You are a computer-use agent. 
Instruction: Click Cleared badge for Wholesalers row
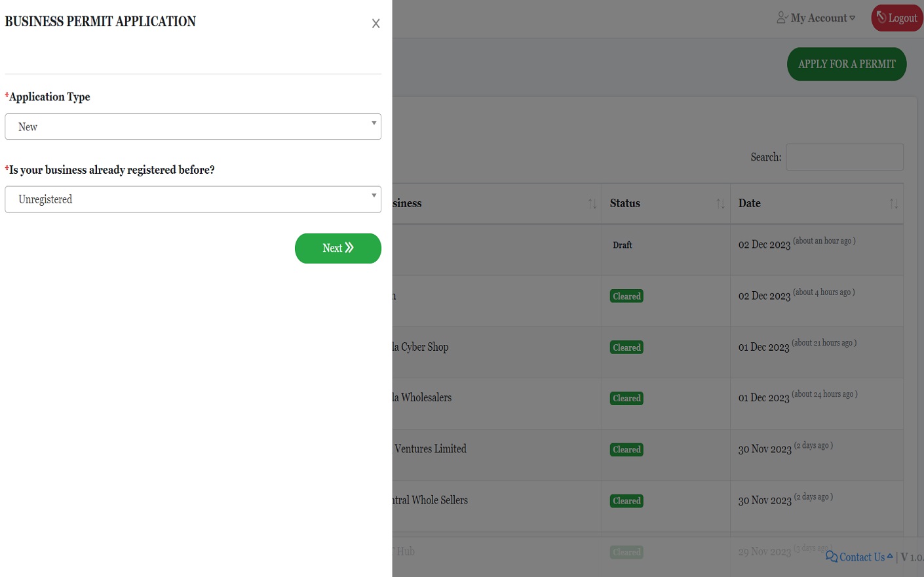[626, 399]
